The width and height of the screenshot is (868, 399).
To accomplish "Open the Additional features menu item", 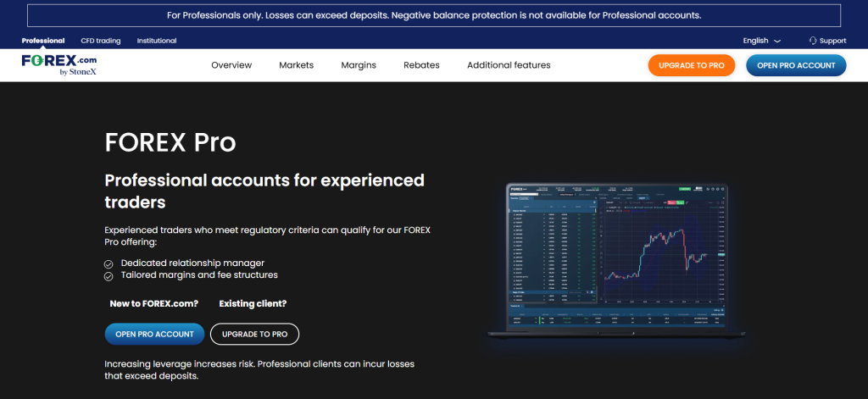I will (509, 65).
